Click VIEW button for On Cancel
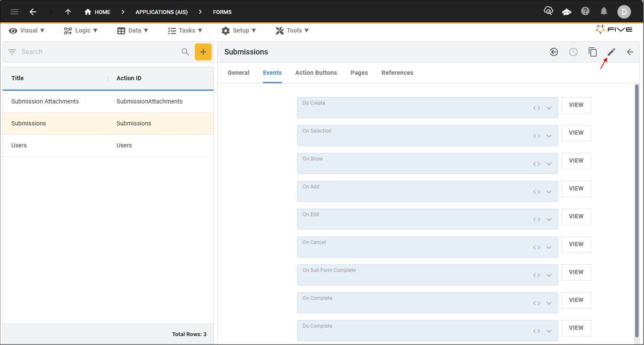Image resolution: width=644 pixels, height=345 pixels. pyautogui.click(x=576, y=244)
